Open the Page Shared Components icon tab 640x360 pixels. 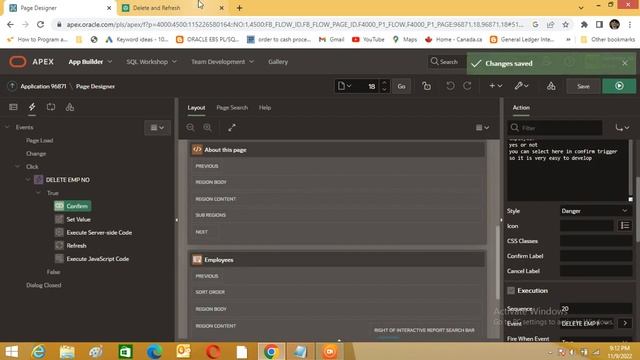pyautogui.click(x=70, y=107)
